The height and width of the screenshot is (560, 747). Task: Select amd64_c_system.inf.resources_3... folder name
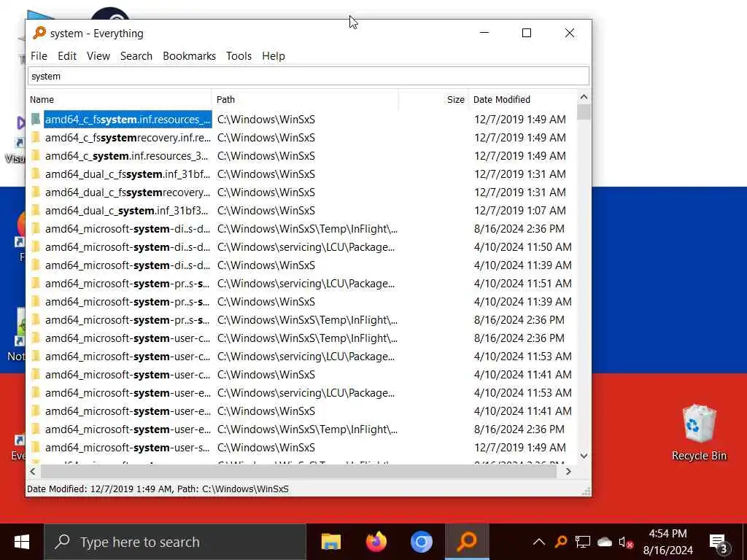click(x=126, y=156)
